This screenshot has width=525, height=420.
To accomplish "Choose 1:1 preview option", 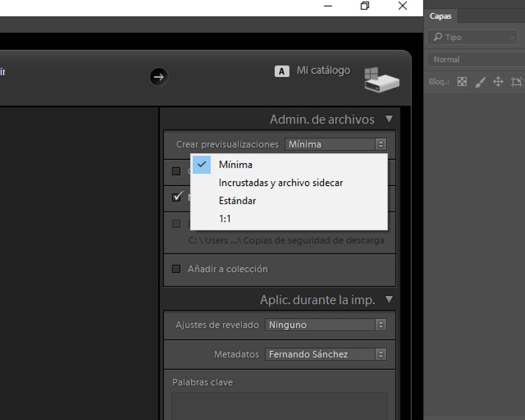I will pos(289,219).
